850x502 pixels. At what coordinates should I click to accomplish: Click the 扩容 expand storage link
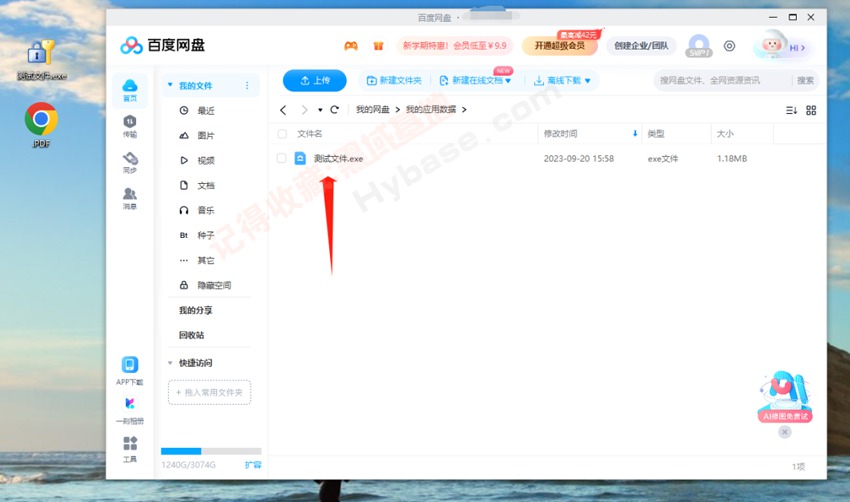click(x=253, y=465)
